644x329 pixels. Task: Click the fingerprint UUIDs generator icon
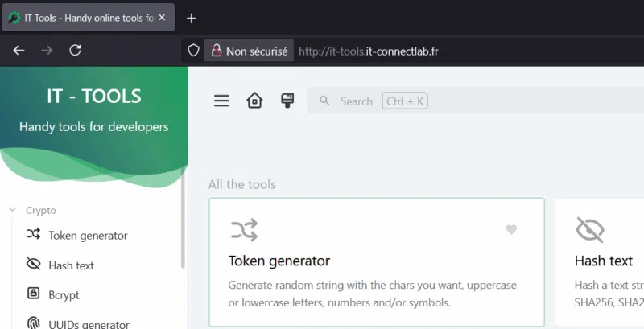[x=34, y=323]
